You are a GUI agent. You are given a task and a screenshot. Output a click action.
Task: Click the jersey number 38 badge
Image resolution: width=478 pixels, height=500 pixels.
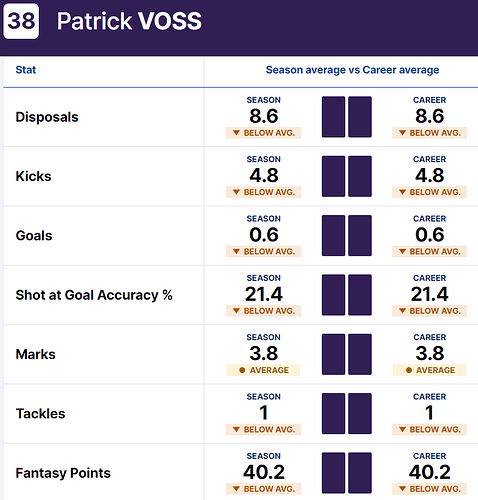click(21, 21)
